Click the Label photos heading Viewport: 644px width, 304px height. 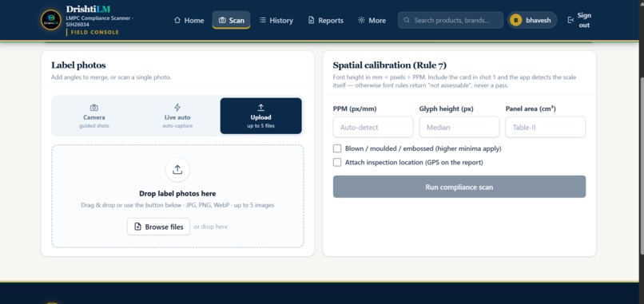click(78, 65)
